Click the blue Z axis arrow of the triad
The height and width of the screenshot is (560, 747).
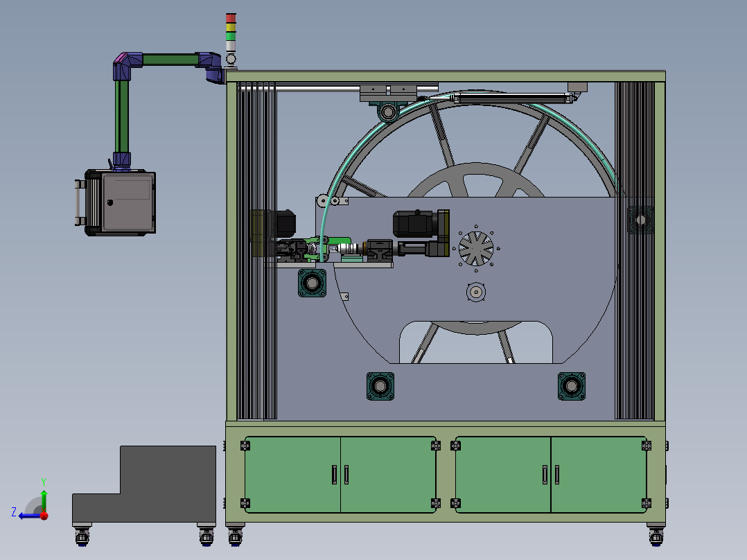coord(30,516)
